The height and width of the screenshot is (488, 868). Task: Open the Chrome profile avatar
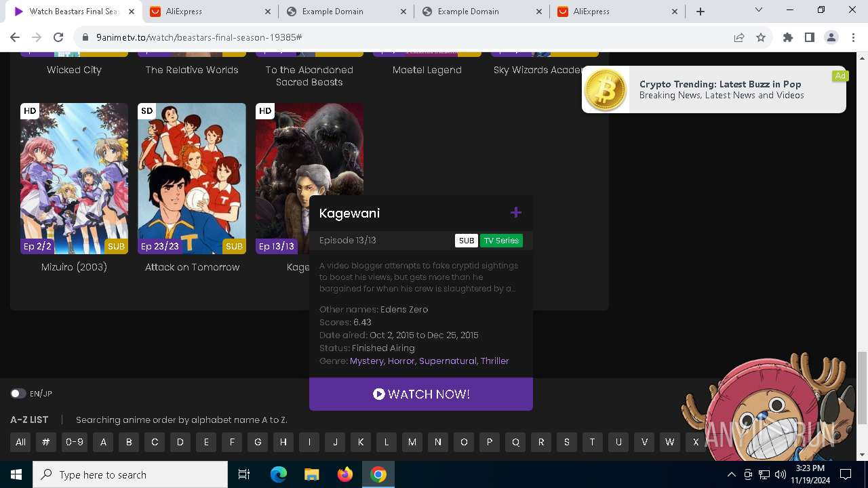pyautogui.click(x=831, y=37)
